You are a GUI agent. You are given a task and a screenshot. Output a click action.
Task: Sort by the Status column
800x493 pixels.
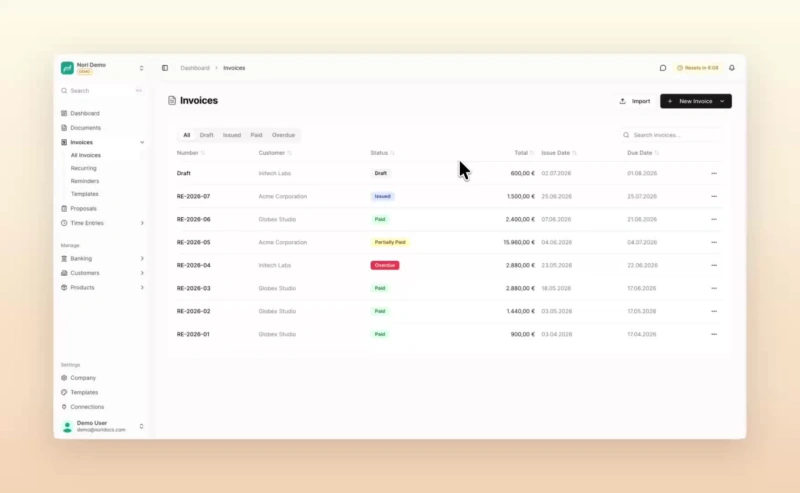(x=382, y=153)
